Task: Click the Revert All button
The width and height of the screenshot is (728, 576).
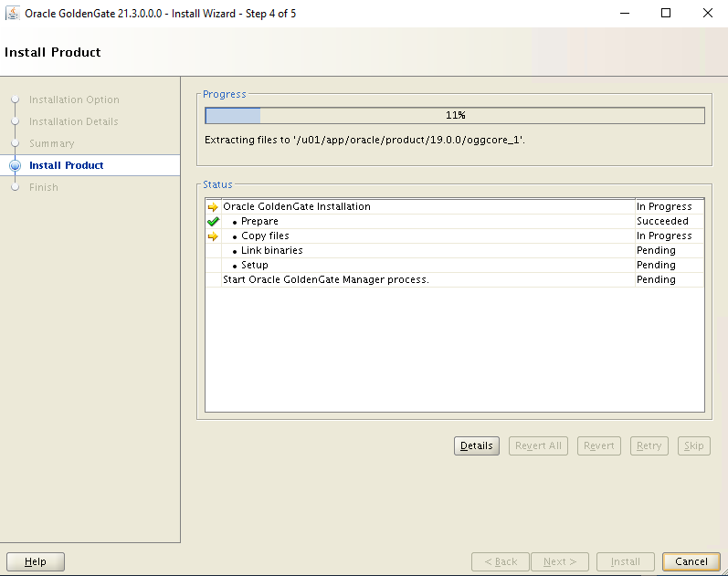Action: click(538, 445)
